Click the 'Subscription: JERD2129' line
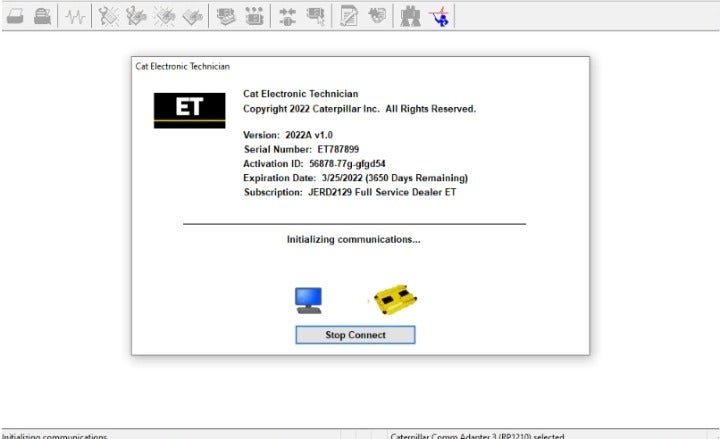 point(350,192)
